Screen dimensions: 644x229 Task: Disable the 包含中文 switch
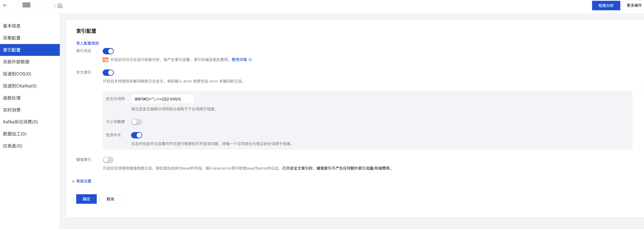pyautogui.click(x=136, y=135)
